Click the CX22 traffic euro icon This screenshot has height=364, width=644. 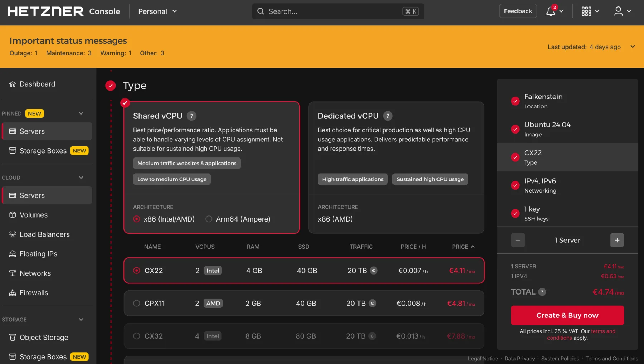pos(374,271)
